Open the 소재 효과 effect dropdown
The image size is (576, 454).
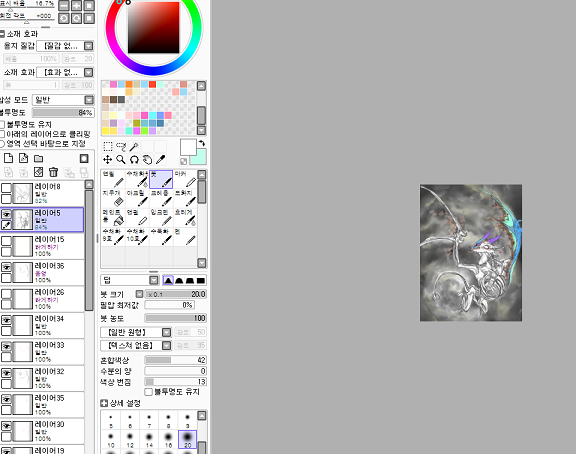tap(65, 72)
